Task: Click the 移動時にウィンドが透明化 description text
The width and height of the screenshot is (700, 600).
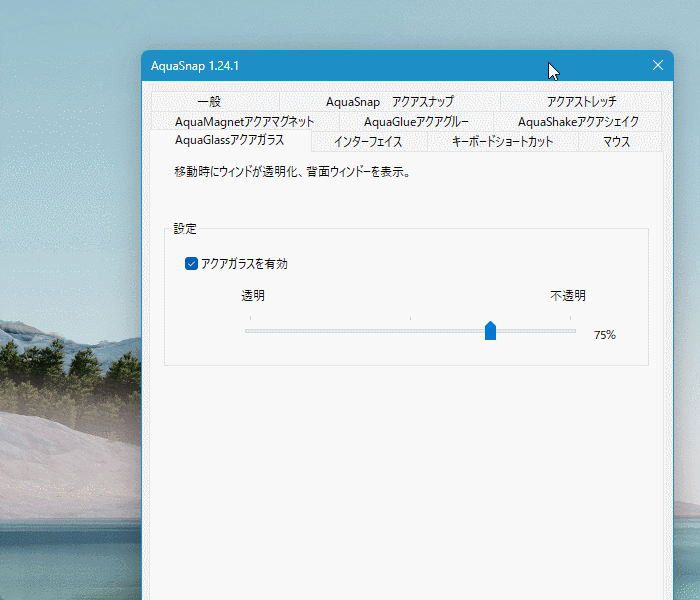Action: coord(292,172)
